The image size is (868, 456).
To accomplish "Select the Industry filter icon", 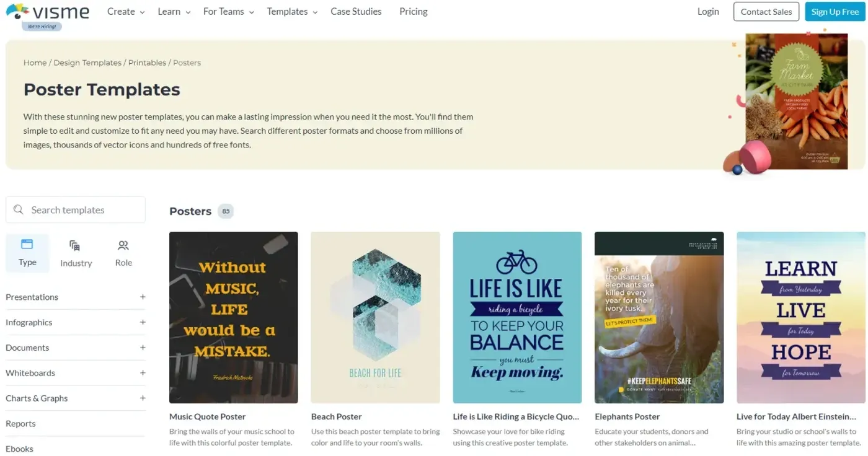I will [x=75, y=245].
